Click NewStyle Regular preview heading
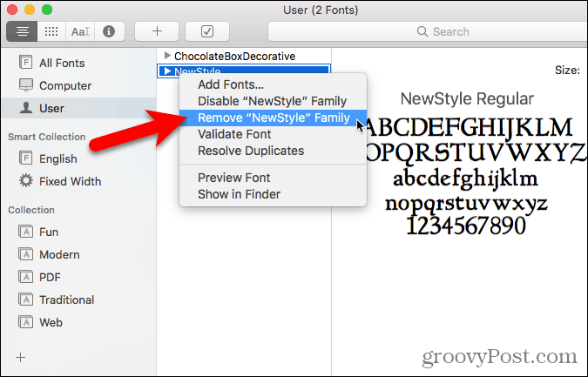Screen dimensions: 588x377 click(x=467, y=99)
